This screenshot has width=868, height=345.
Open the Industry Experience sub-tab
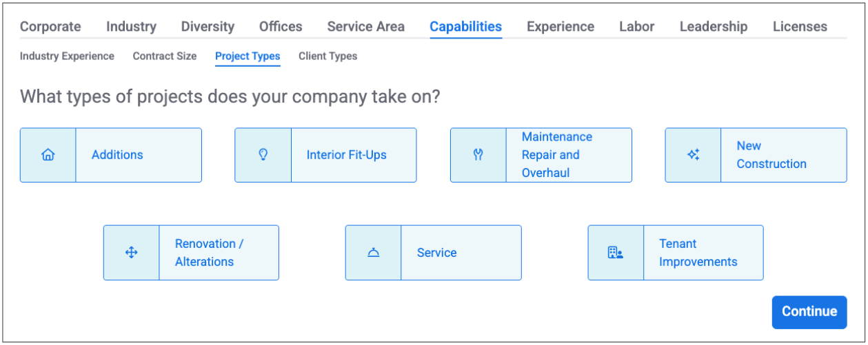67,56
